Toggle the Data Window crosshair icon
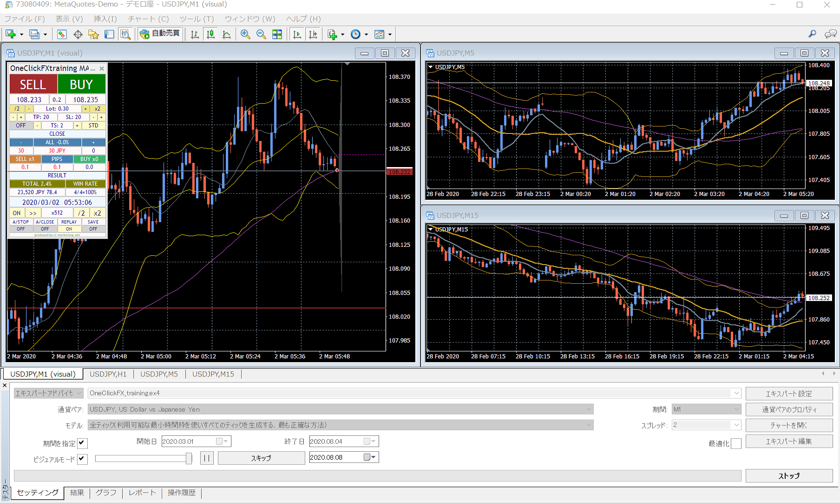840x504 pixels. click(x=78, y=34)
